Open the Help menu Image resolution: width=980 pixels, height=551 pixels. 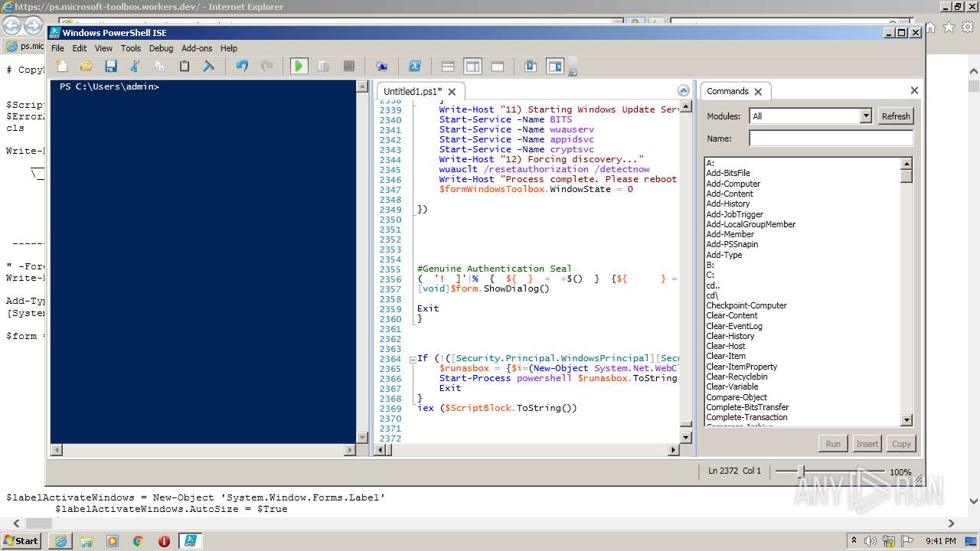(x=229, y=48)
